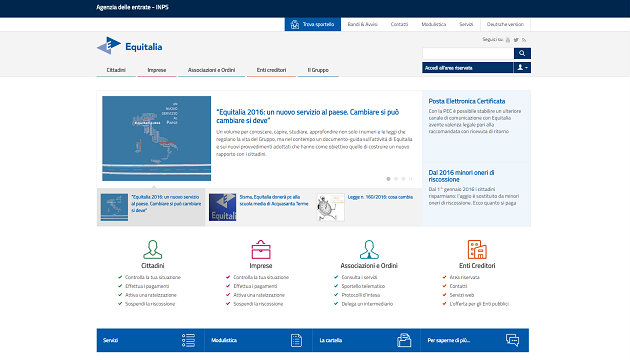Open Bandi & Avvisi in top menu
This screenshot has width=630, height=360.
(362, 24)
